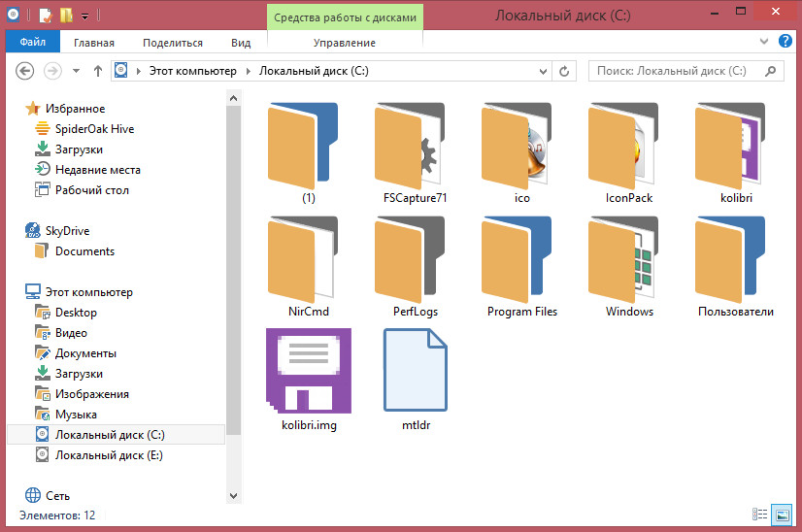Open Desktop under Этот компьютер
802x532 pixels.
[76, 313]
